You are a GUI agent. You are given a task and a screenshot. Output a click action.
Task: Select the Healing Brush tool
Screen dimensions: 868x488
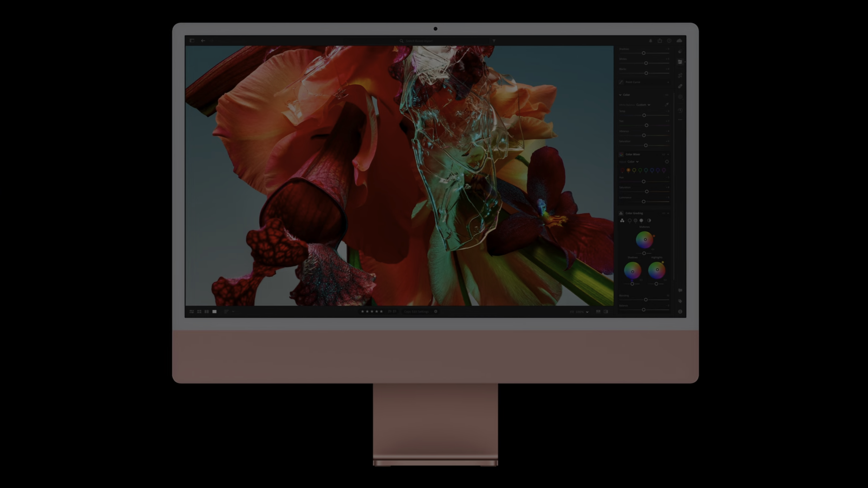[680, 86]
